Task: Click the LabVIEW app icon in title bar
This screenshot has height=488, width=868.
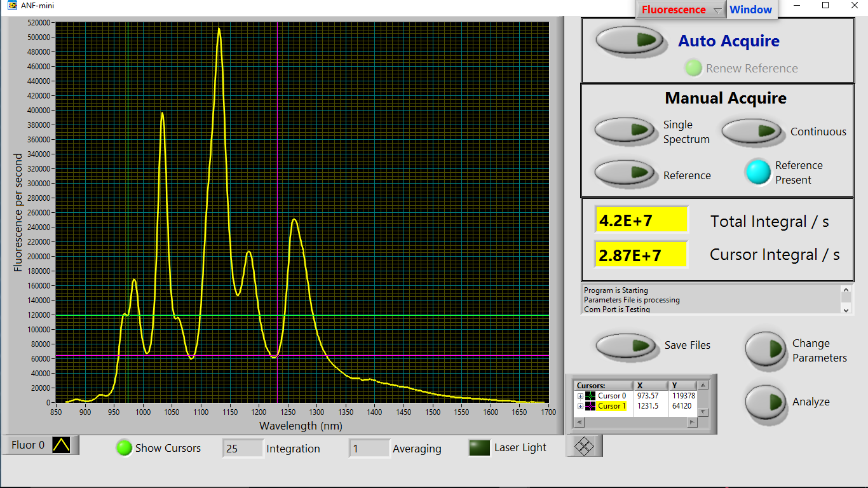Action: [12, 5]
